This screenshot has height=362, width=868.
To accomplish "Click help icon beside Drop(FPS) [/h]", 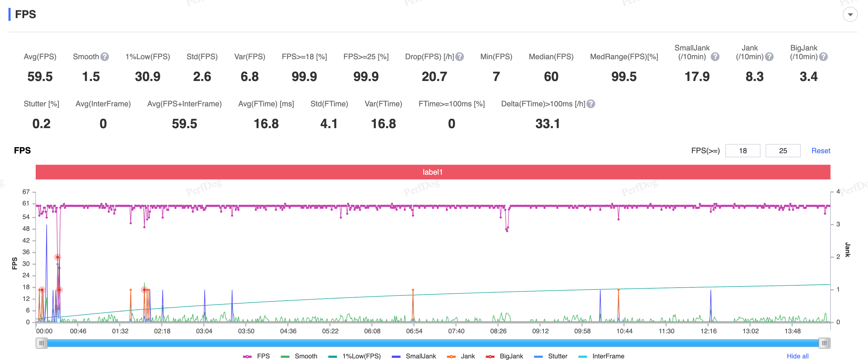I will [x=459, y=57].
